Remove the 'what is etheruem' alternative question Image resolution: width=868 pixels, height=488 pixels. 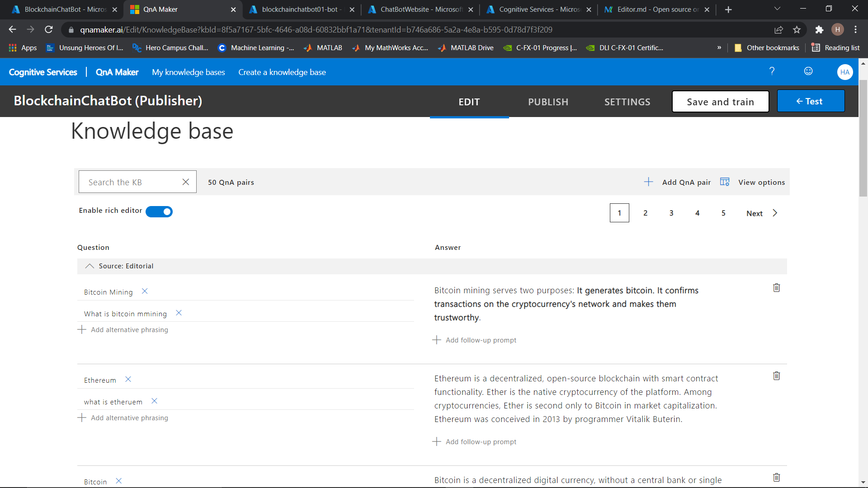(x=154, y=401)
